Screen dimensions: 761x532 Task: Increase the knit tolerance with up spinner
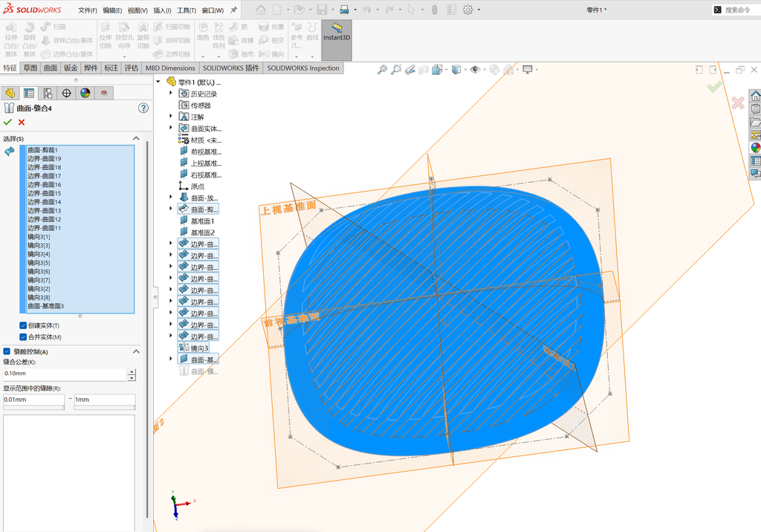(132, 372)
